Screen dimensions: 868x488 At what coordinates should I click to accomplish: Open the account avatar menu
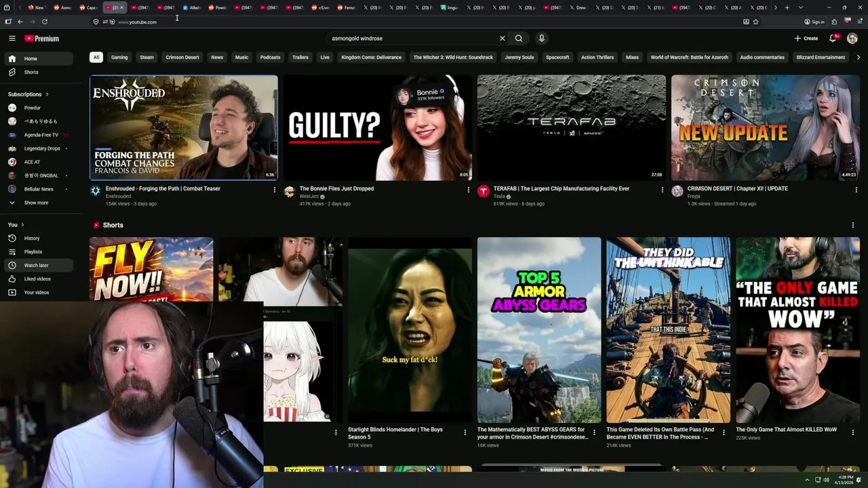coord(852,39)
